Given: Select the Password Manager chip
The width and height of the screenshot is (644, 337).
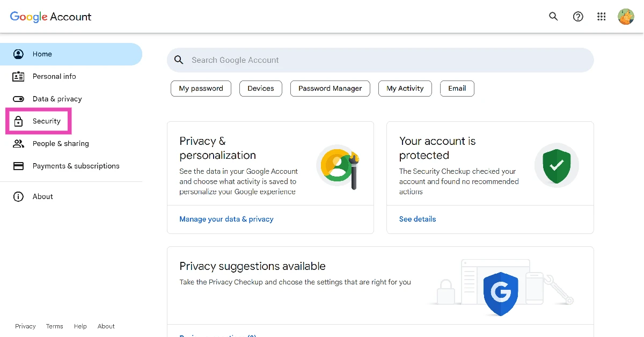Looking at the screenshot, I should [330, 89].
